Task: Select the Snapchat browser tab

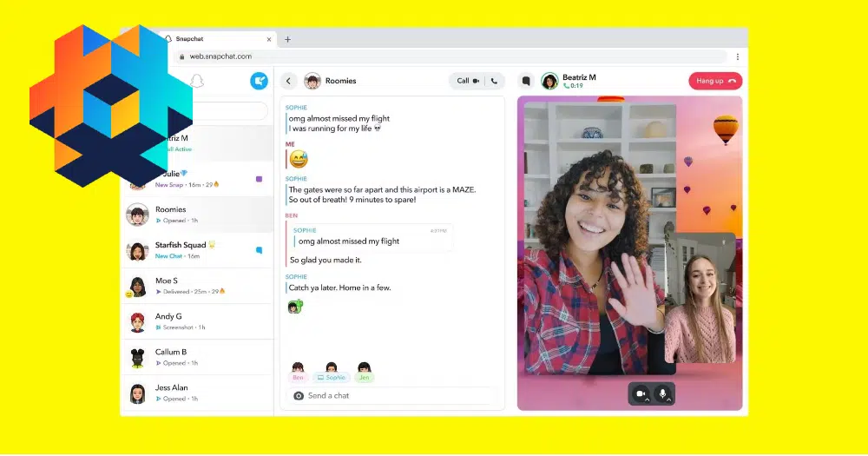Action: [x=220, y=39]
